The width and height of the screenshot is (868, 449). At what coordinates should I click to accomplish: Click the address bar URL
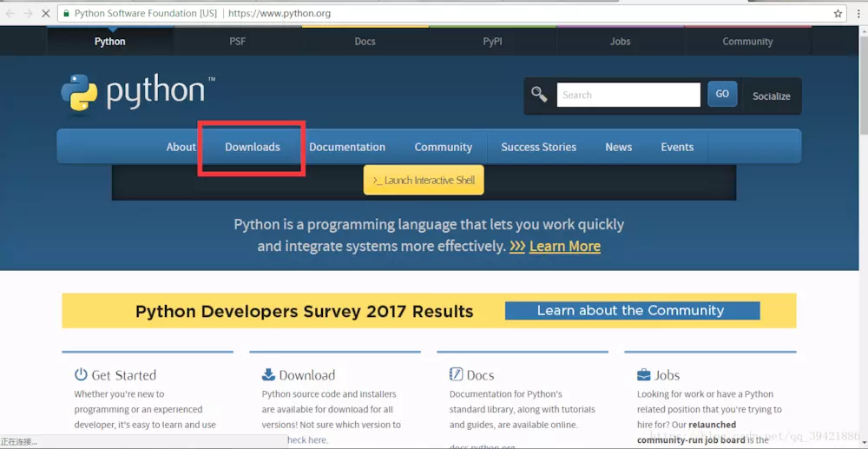pos(279,13)
